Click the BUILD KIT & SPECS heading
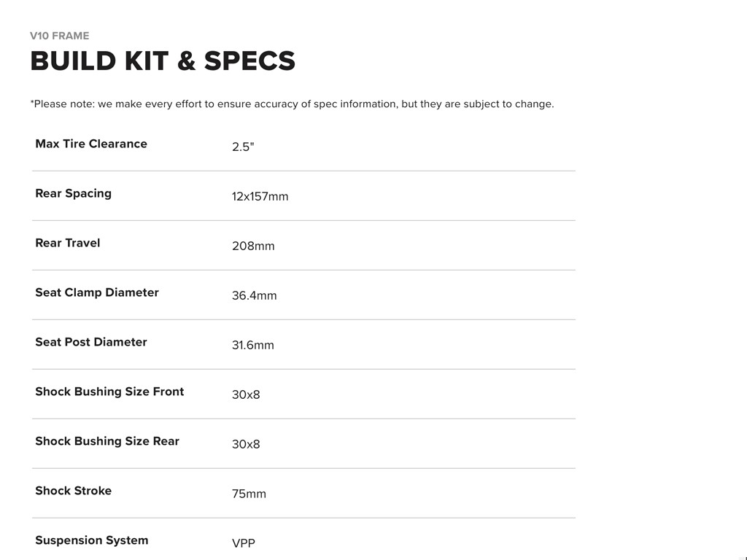 (x=163, y=61)
